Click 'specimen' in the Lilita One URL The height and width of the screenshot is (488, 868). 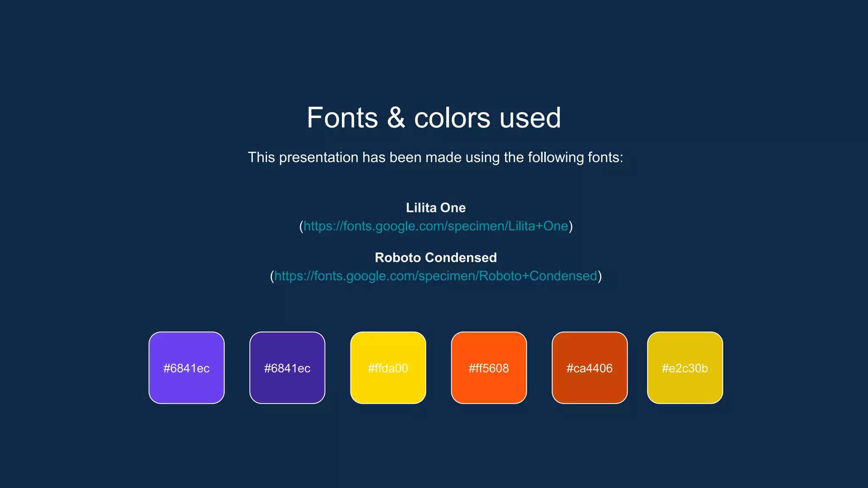[476, 226]
